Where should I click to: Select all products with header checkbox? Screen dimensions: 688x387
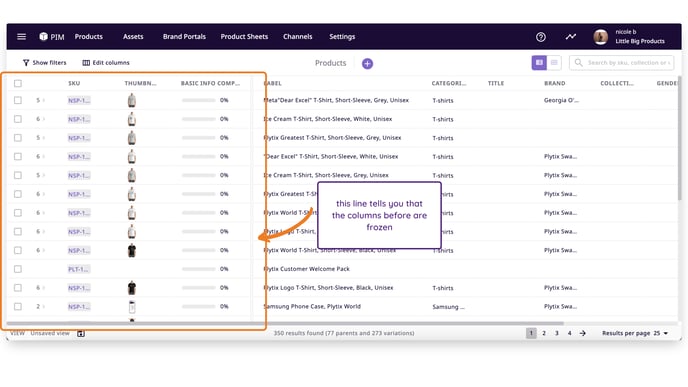[x=18, y=83]
